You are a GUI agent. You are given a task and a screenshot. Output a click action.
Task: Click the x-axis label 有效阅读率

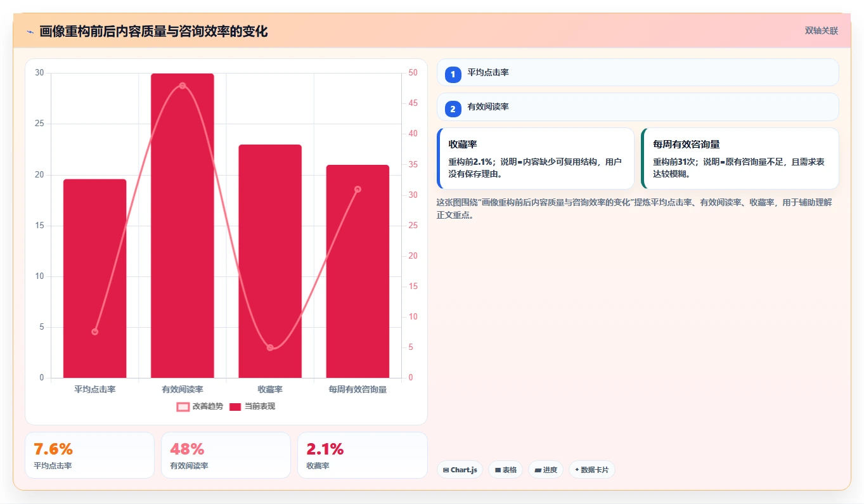coord(183,389)
